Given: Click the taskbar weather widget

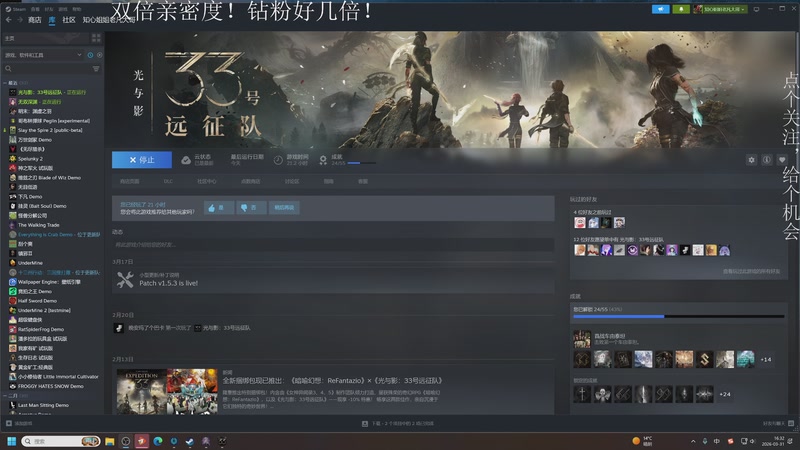Looking at the screenshot, I should [642, 441].
